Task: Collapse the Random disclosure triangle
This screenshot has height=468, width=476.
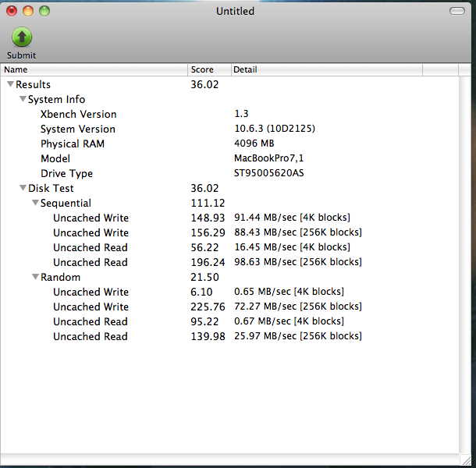Action: [35, 277]
